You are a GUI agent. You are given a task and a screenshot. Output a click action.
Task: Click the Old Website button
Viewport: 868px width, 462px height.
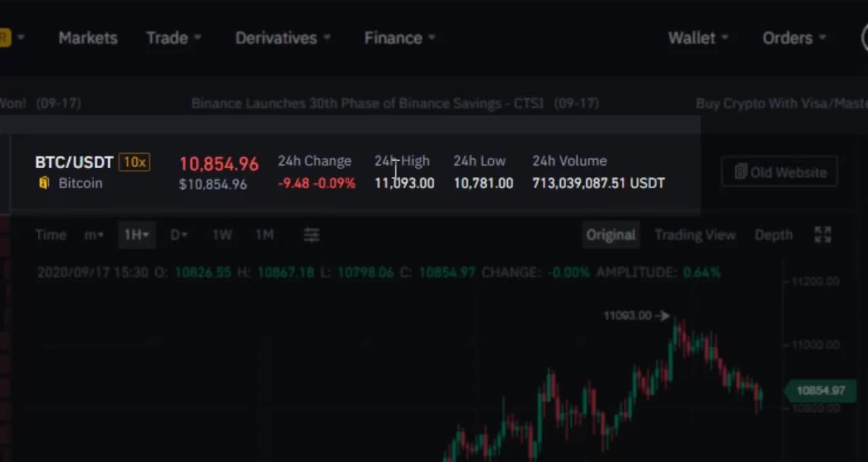[x=780, y=172]
